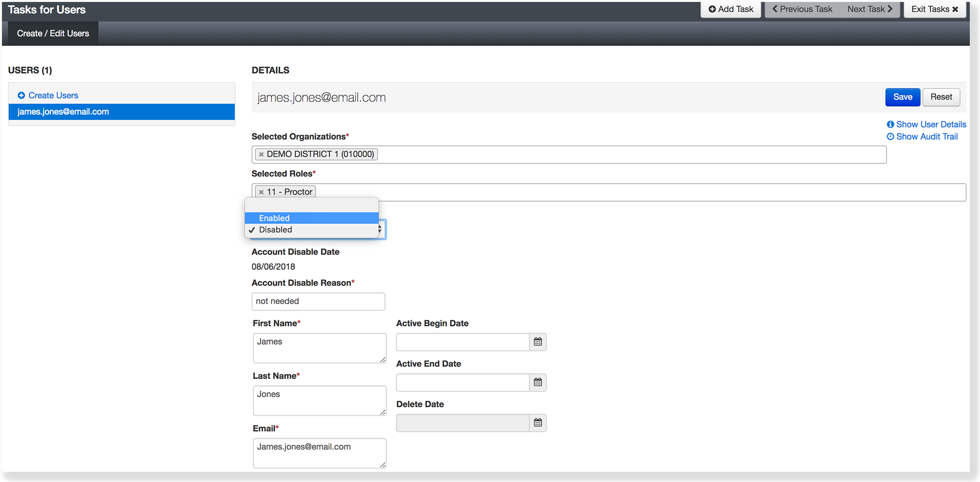Click the Account Disable Reason field
This screenshot has width=980, height=482.
[x=318, y=301]
